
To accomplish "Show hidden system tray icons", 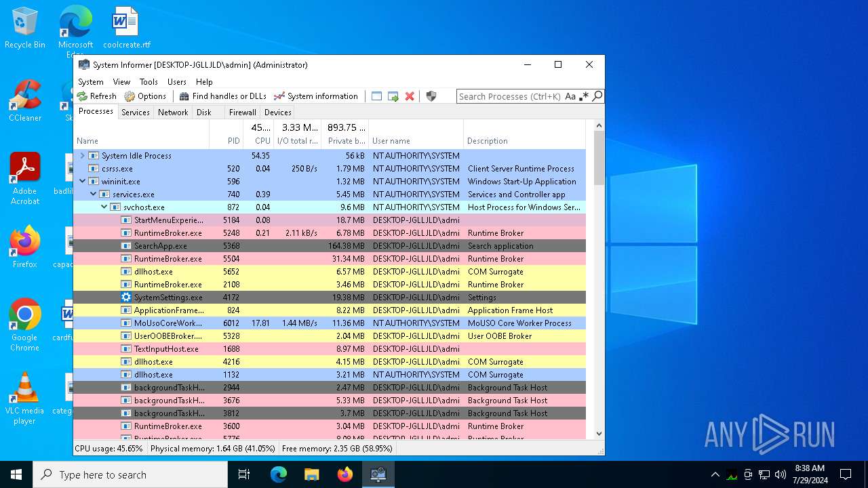I will pyautogui.click(x=715, y=474).
